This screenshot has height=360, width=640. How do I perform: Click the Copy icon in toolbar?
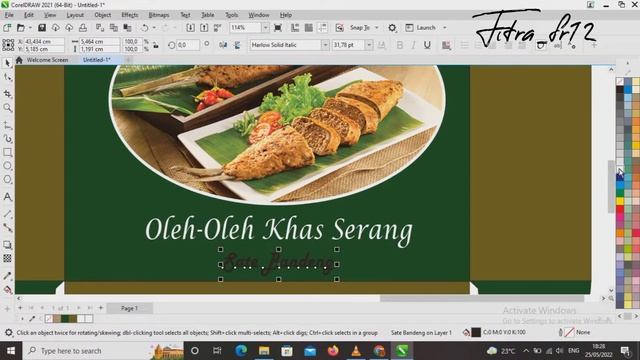(x=113, y=28)
